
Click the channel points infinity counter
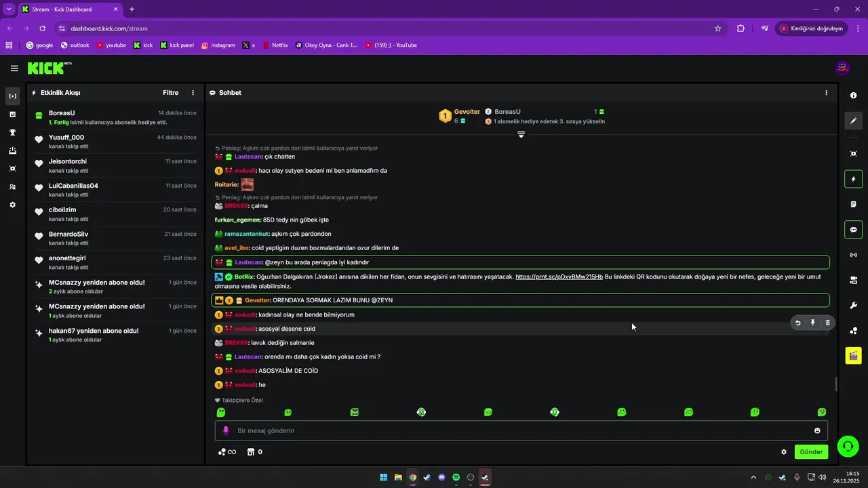227,452
